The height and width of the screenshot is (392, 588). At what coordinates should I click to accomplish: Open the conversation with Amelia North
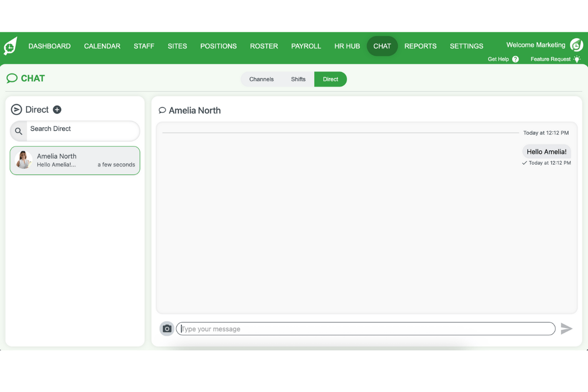[74, 160]
